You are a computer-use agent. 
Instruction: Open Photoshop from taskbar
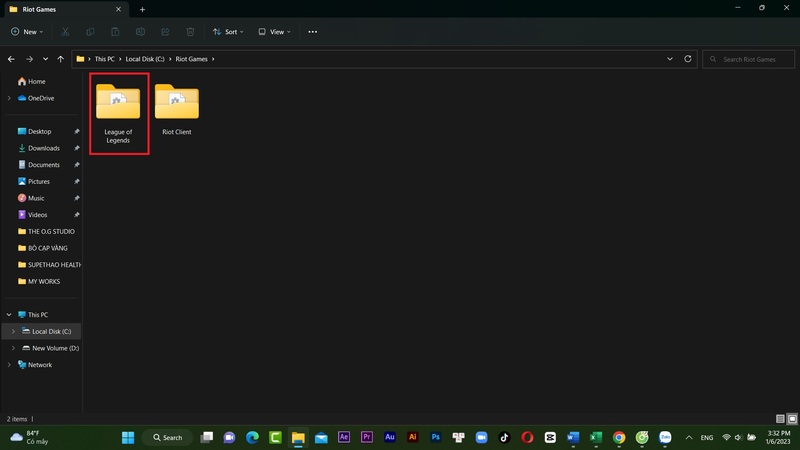[436, 437]
